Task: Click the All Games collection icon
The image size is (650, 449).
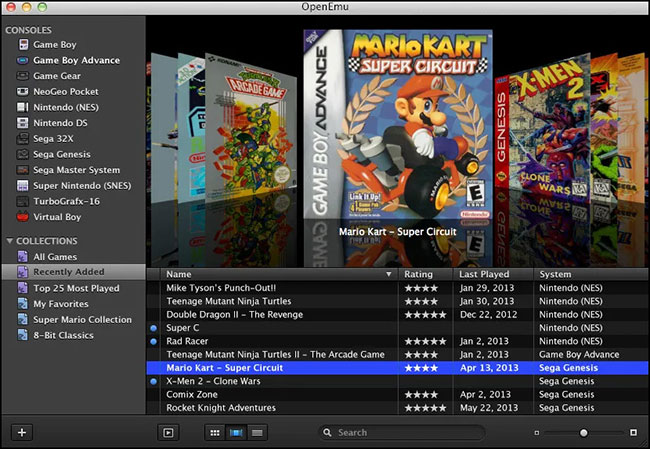Action: click(x=22, y=257)
